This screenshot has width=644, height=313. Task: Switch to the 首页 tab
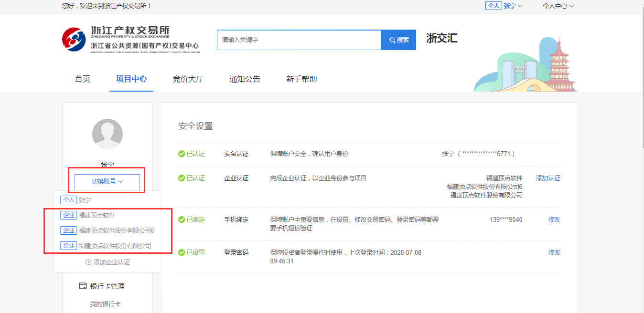pyautogui.click(x=82, y=79)
